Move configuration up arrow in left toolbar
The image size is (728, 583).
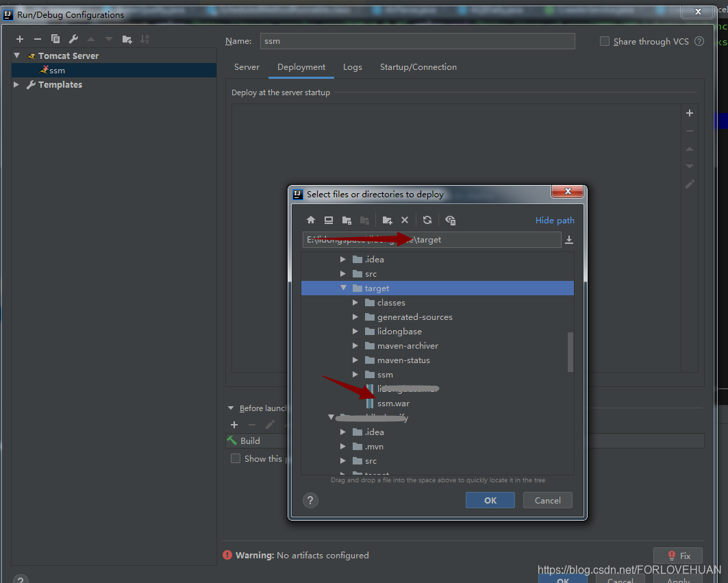(x=91, y=40)
